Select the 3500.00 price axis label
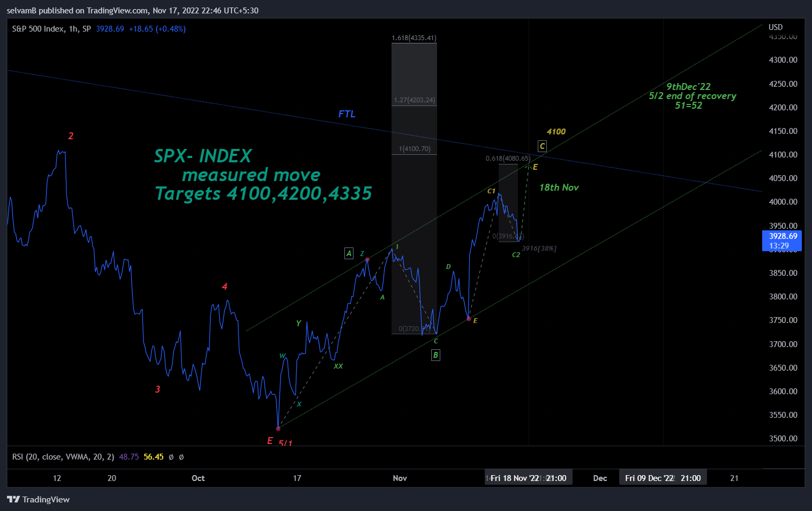Screen dimensions: 812x511 783,439
